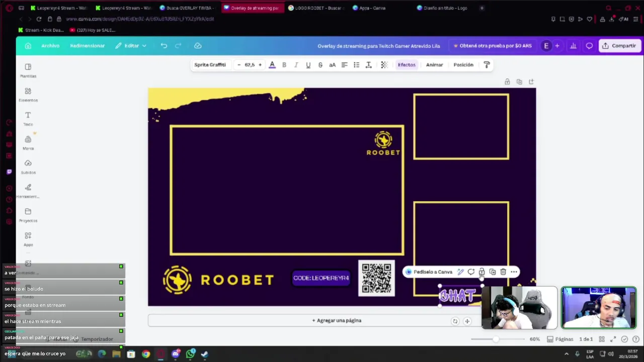Click the Compartir share button
The image size is (644, 362).
pos(619,46)
